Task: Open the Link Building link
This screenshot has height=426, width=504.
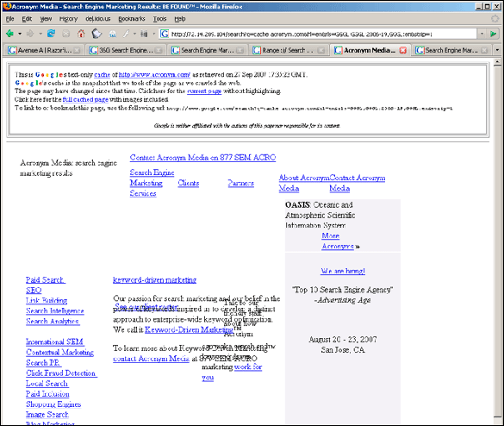Action: coord(47,300)
